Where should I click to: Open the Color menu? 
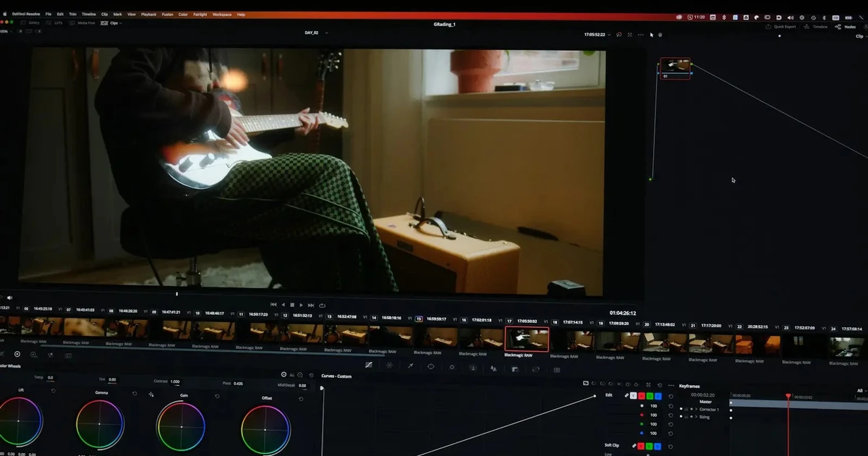pos(183,14)
